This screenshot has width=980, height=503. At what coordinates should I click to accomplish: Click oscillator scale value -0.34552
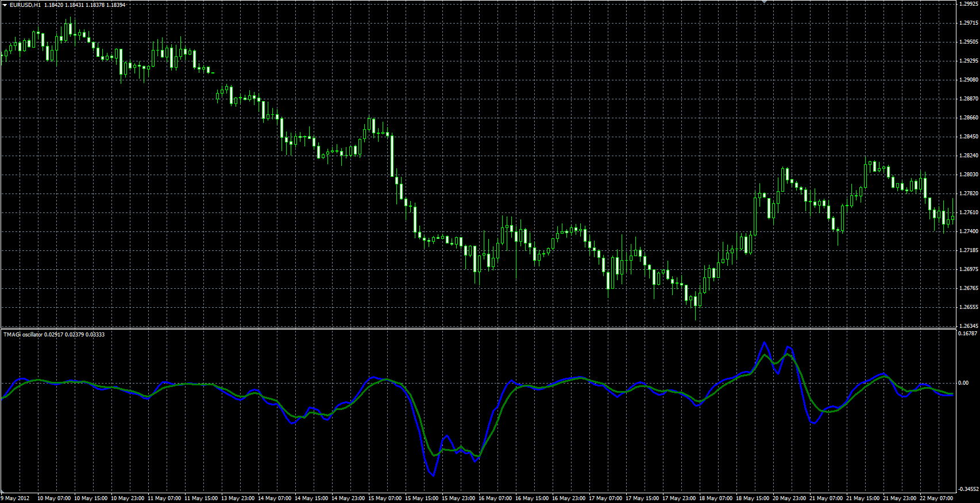tap(968, 489)
